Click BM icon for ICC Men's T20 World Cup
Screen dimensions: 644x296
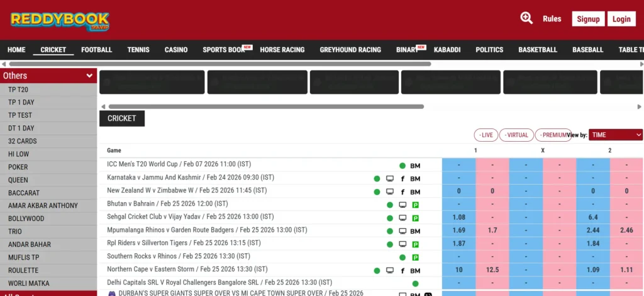click(x=415, y=166)
